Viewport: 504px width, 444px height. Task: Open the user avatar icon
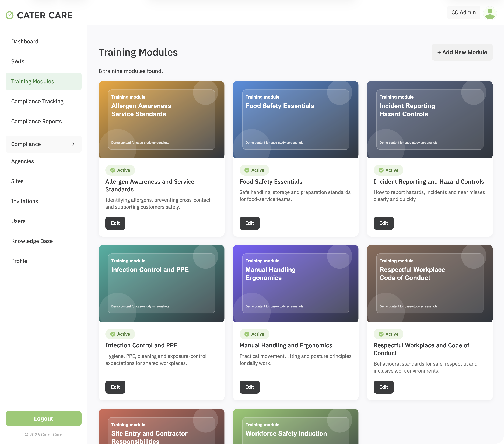click(490, 13)
